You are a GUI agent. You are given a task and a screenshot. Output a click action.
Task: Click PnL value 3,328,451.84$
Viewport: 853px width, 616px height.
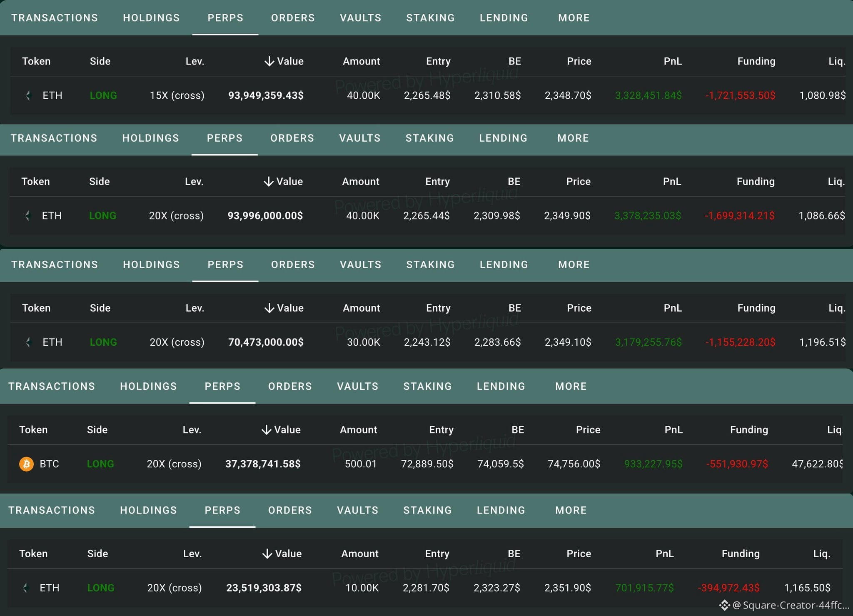(648, 95)
